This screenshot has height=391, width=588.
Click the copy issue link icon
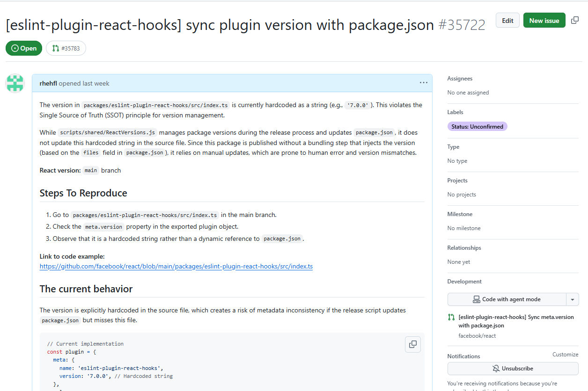(575, 20)
